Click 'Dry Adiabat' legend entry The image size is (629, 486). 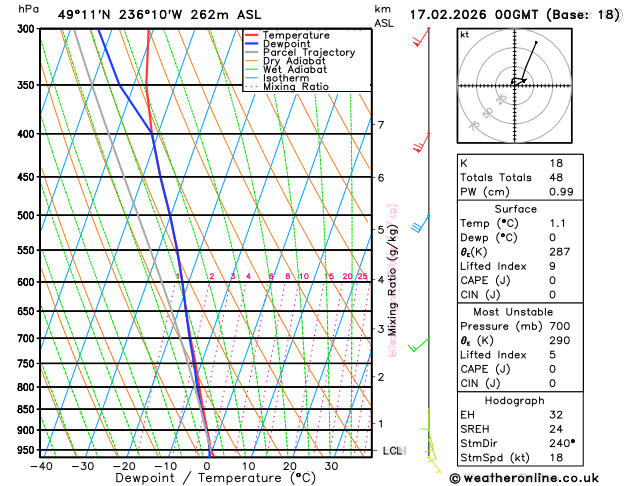(294, 61)
